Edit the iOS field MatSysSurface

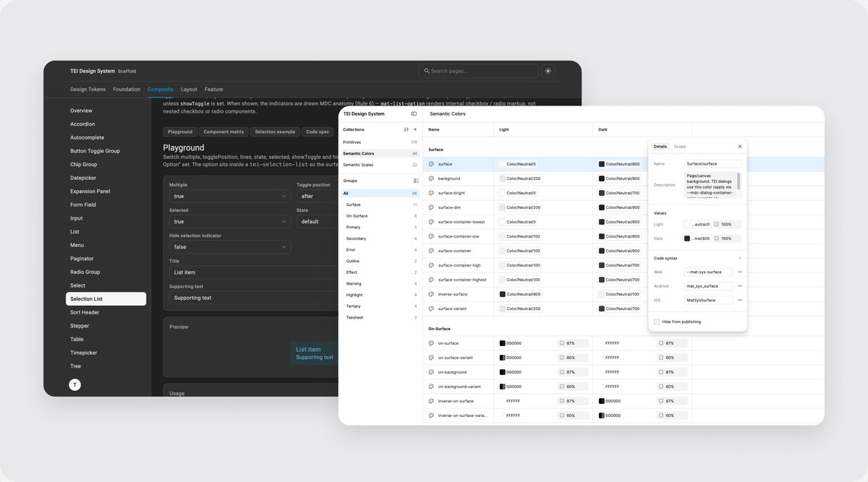coord(708,300)
